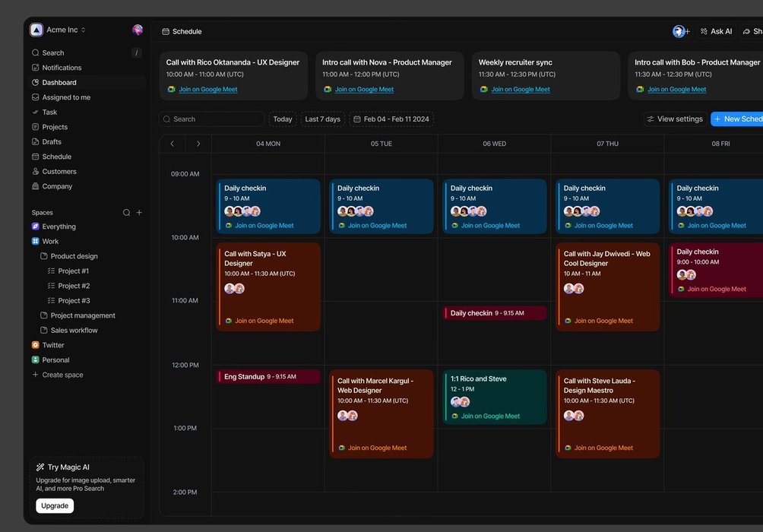Click the Today button
The image size is (763, 532).
[x=283, y=119]
